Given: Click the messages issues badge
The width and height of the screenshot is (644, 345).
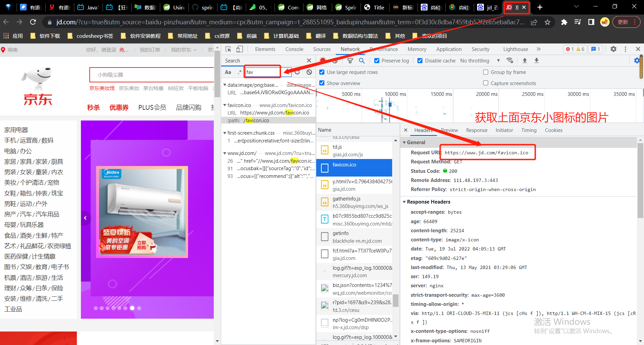Looking at the screenshot, I should pos(596,49).
